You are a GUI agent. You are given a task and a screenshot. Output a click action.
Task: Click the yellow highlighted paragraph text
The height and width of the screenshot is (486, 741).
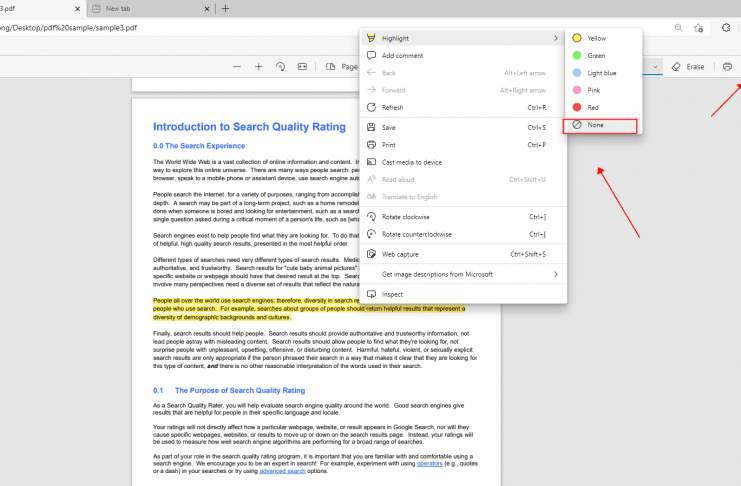pos(309,309)
